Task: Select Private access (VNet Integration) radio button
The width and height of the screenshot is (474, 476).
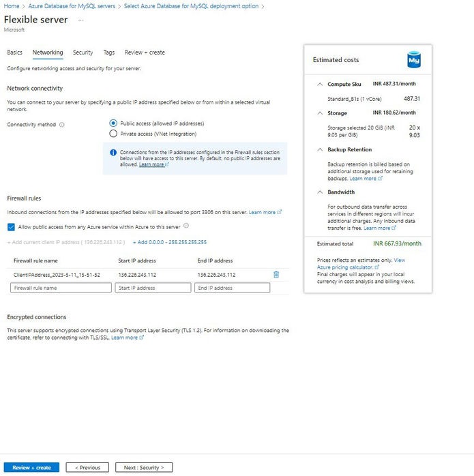Action: [x=113, y=134]
